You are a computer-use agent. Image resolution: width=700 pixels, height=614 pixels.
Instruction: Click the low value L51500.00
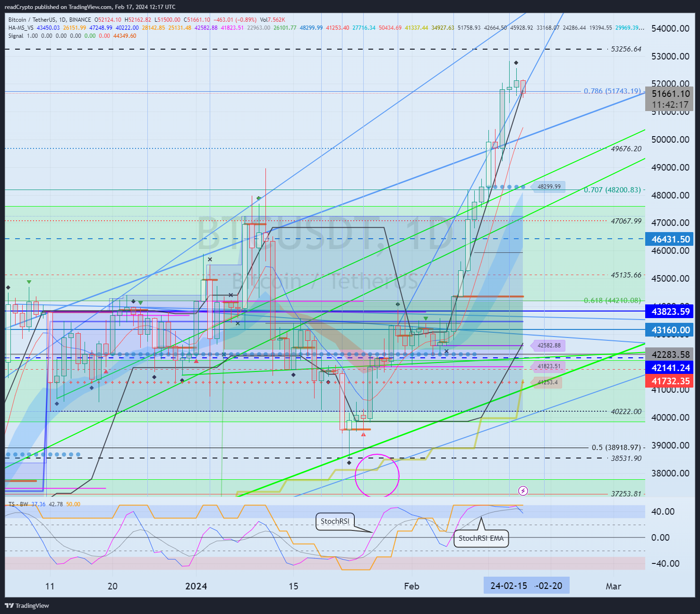(x=168, y=20)
